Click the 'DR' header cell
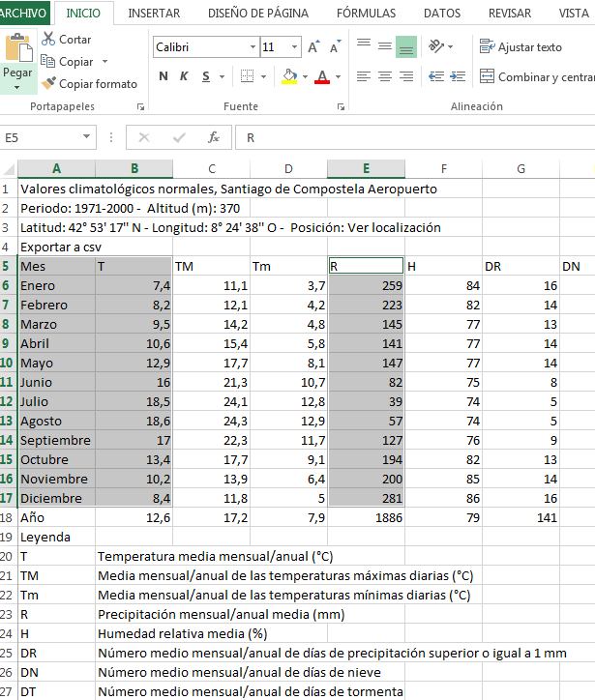This screenshot has width=595, height=700. tap(521, 266)
